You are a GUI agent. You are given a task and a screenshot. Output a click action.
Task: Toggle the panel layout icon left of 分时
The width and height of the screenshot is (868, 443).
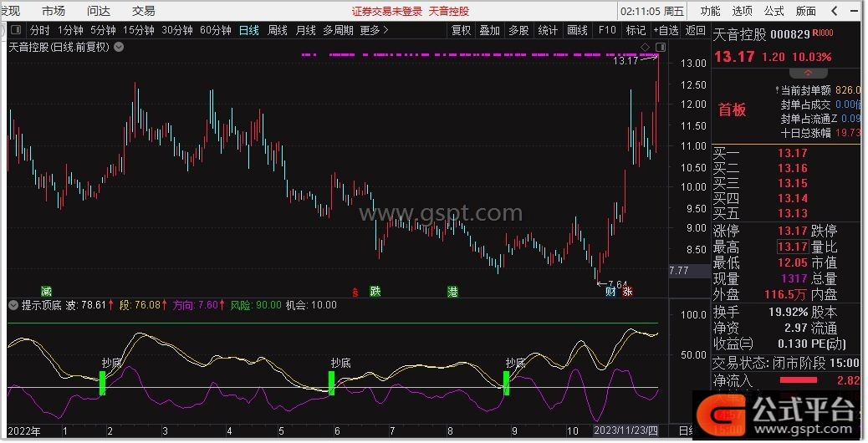click(16, 30)
